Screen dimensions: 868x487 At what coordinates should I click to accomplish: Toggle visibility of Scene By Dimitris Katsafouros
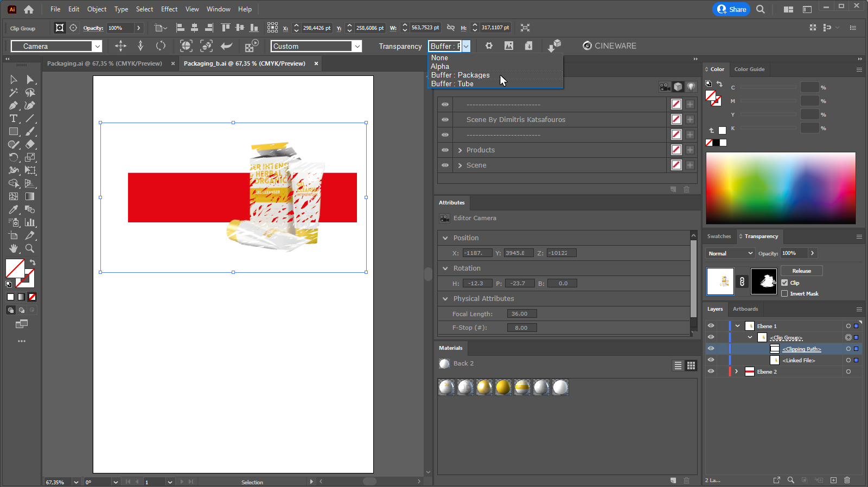click(445, 120)
